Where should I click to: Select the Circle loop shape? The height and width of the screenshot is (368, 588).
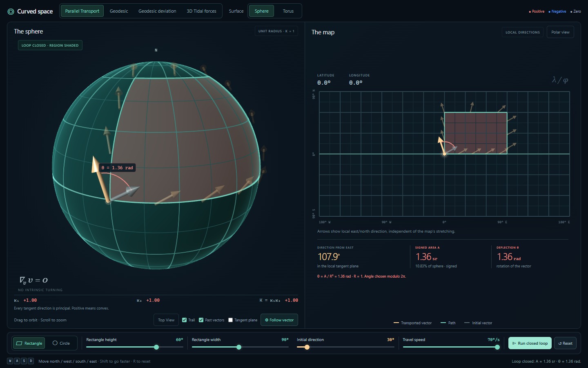click(x=61, y=343)
